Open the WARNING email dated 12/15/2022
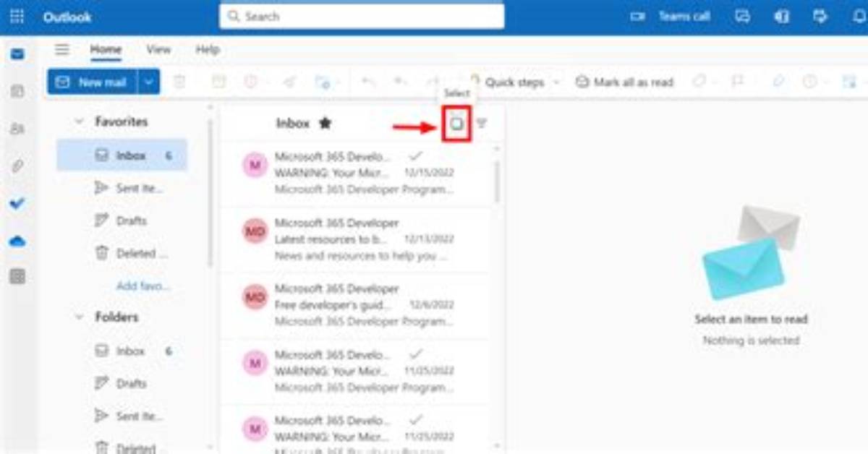The height and width of the screenshot is (454, 868). (354, 174)
